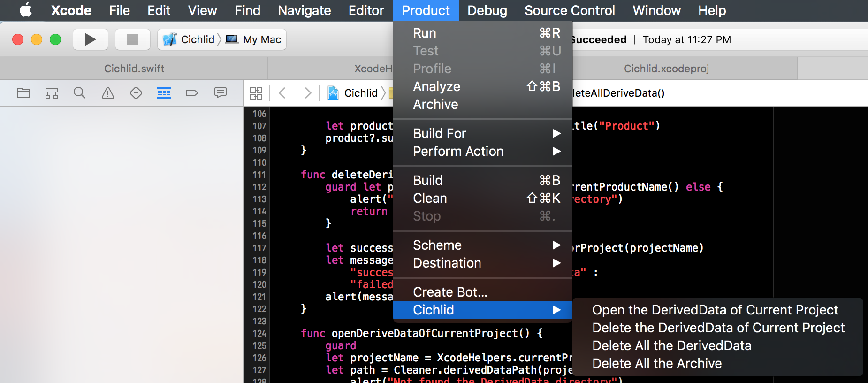Viewport: 868px width, 383px height.
Task: Click the 'return' keyword on line 114
Action: 369,211
